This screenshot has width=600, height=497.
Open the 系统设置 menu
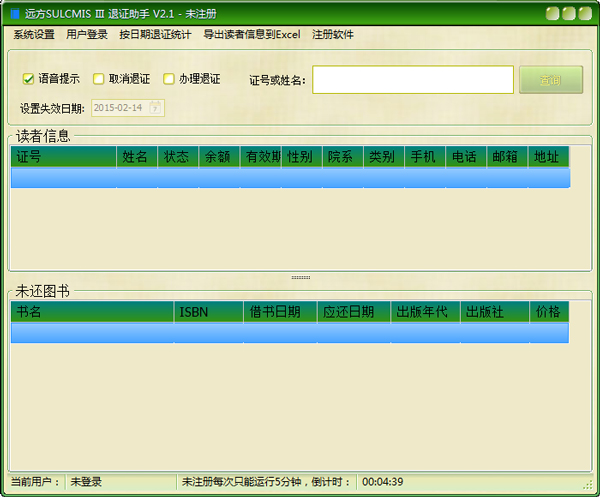[34, 34]
